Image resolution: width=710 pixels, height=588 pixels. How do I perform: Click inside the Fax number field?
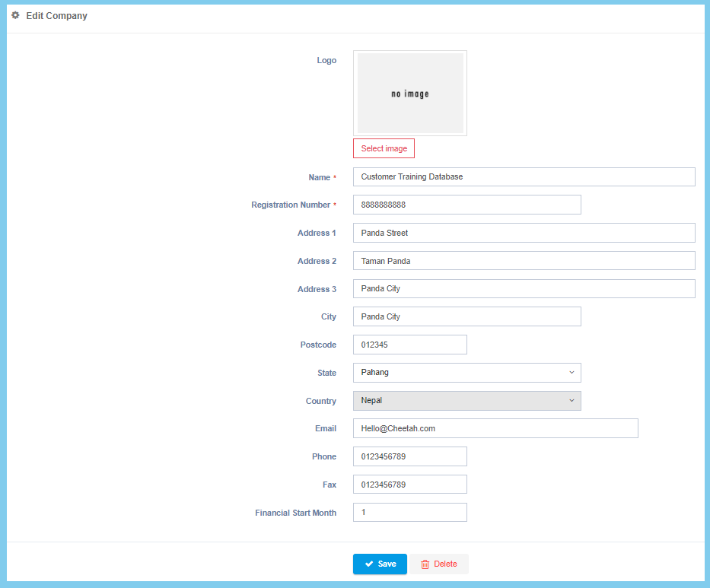409,485
